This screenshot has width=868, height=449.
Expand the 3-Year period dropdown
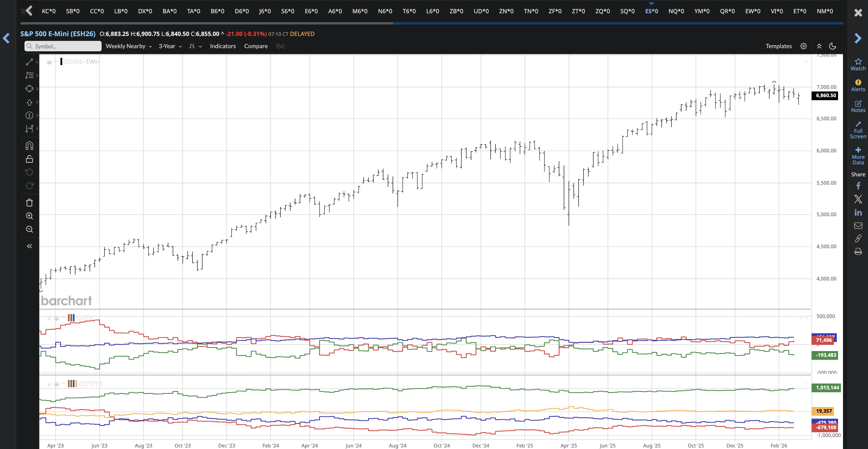point(170,46)
